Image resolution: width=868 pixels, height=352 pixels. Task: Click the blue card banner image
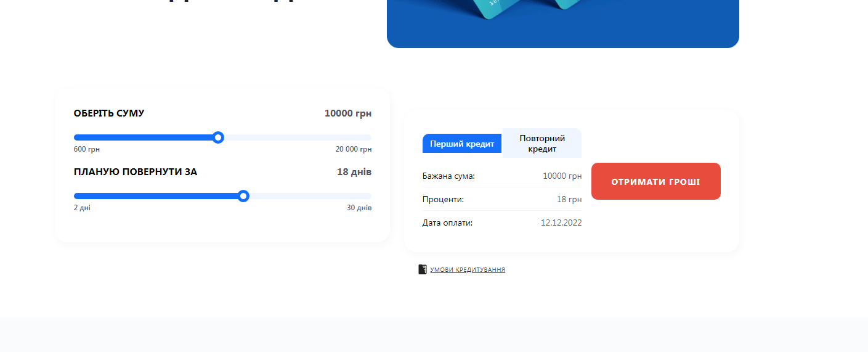point(563,23)
